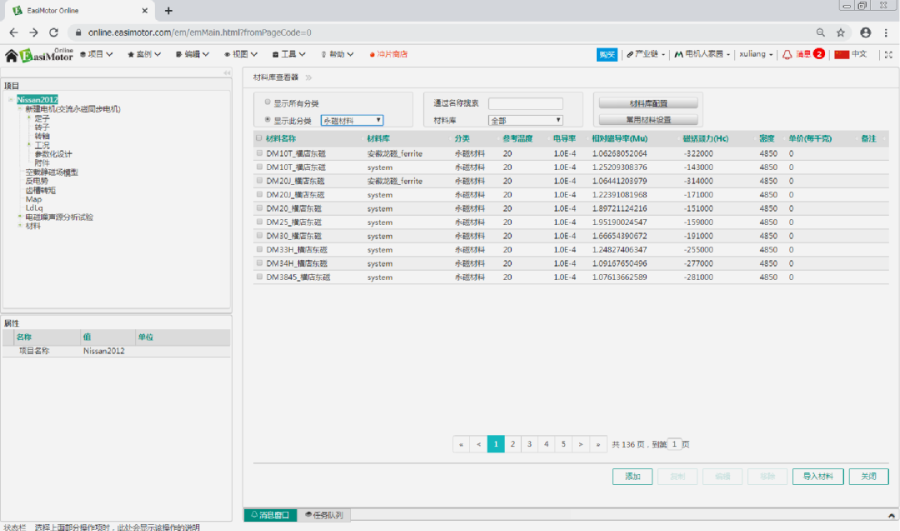Click the blue 购买 button

tap(607, 55)
